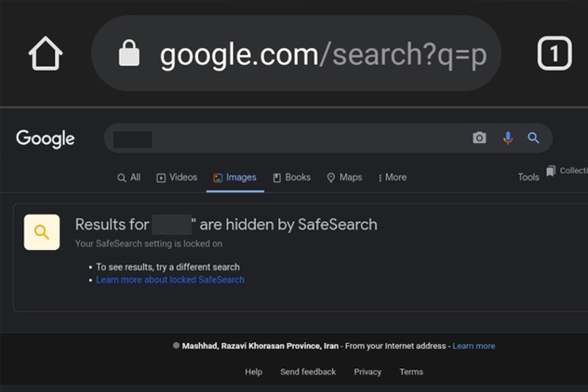Switch to the Videos tab
Viewport: 588px width, 392px height.
176,177
